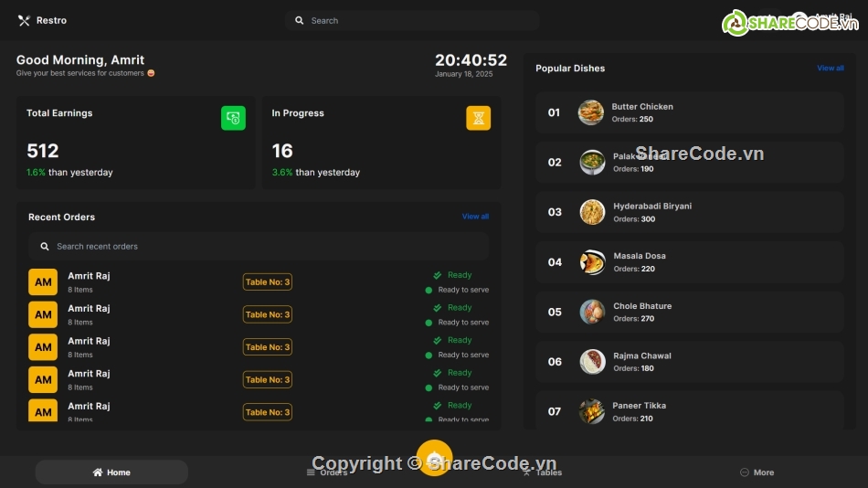Go to the Home tab
Image resolution: width=868 pixels, height=488 pixels.
pyautogui.click(x=111, y=472)
